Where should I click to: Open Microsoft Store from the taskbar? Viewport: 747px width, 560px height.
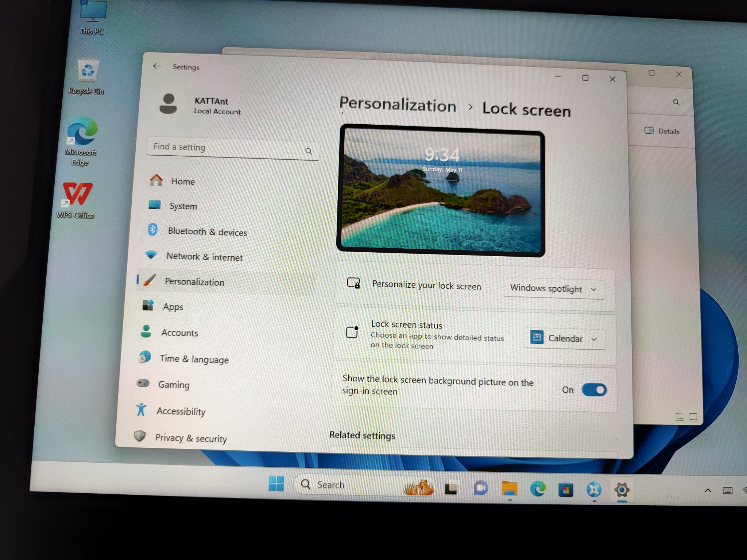tap(565, 489)
